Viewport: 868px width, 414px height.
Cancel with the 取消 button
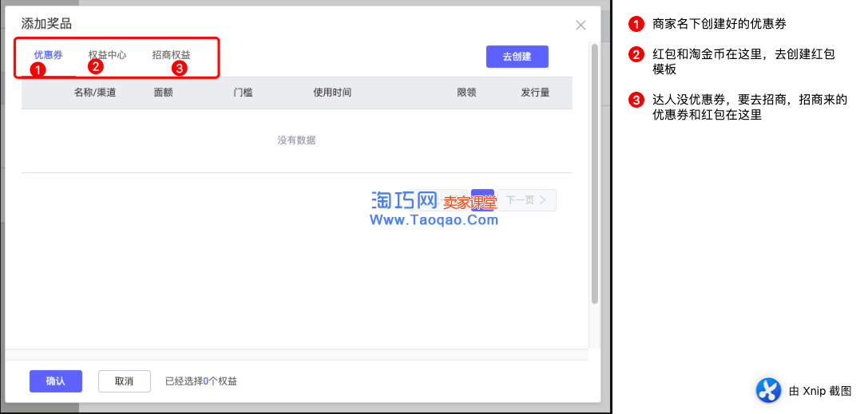point(125,381)
